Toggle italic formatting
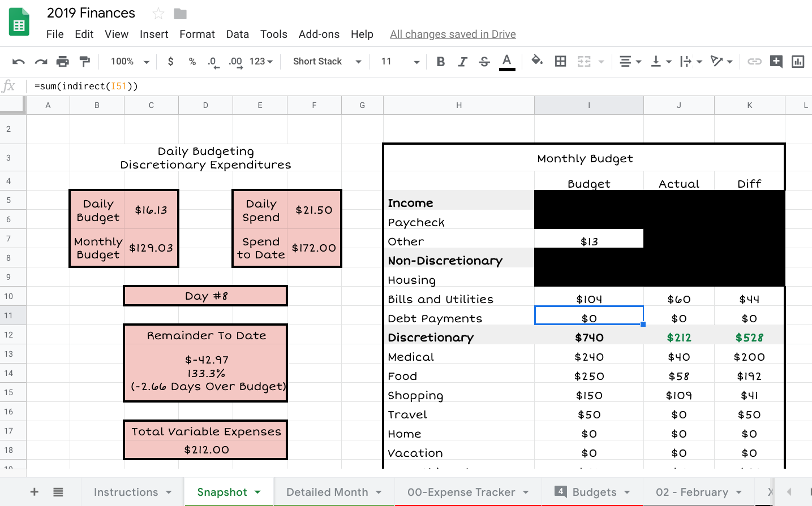Image resolution: width=812 pixels, height=506 pixels. pyautogui.click(x=462, y=62)
